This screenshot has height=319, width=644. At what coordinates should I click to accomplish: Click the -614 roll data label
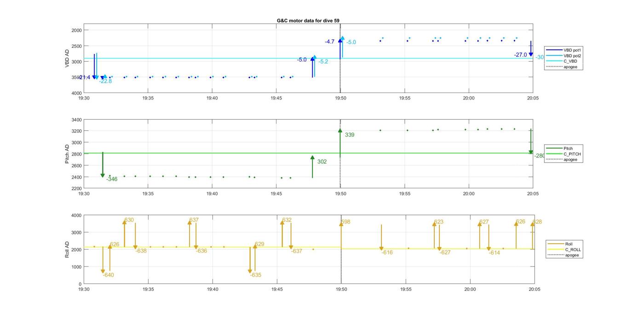tap(494, 252)
